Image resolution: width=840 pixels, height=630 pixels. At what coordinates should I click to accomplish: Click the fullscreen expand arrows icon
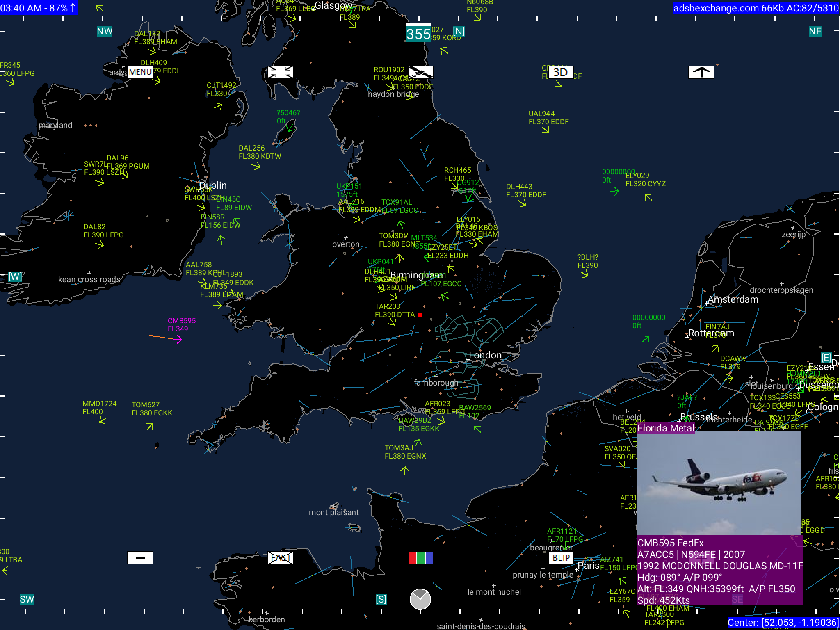[280, 72]
